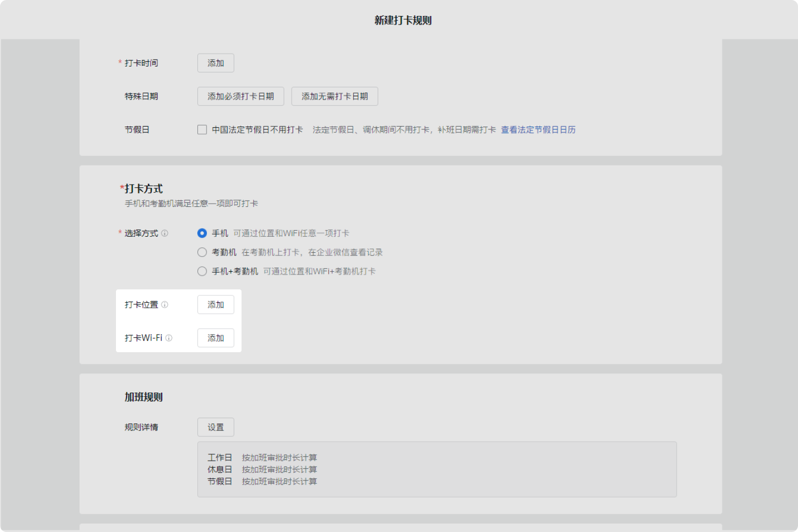
Task: Select the 手机+考勤机 radio option
Action: [202, 272]
